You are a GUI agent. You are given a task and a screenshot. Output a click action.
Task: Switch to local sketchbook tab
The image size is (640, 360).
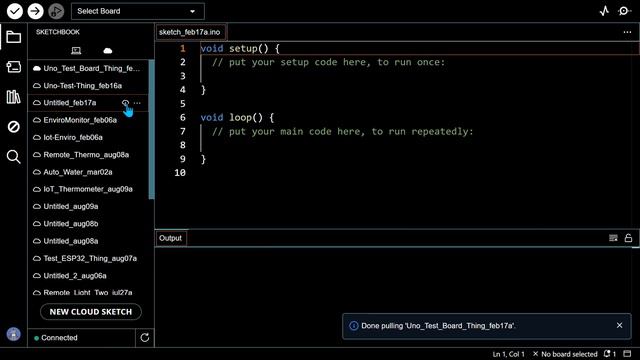76,51
